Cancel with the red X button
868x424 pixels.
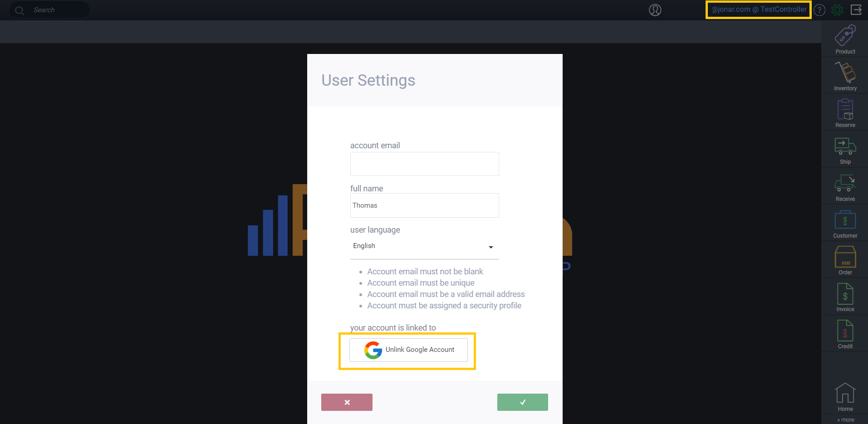pyautogui.click(x=347, y=402)
